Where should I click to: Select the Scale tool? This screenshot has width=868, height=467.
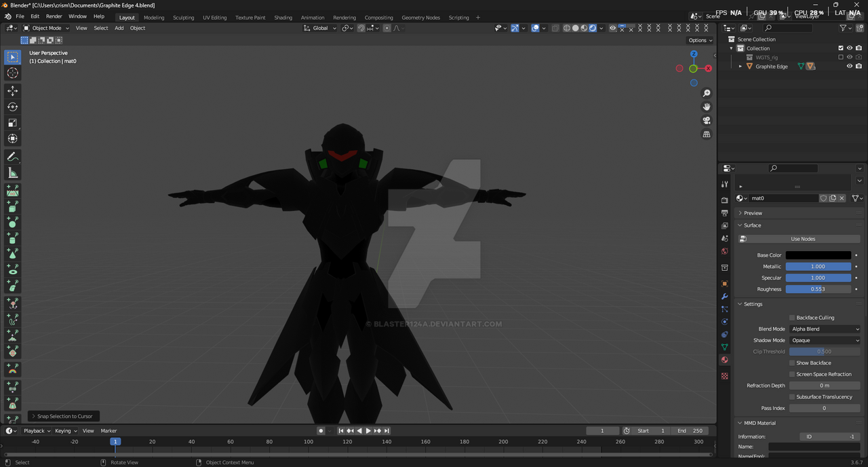[x=12, y=123]
